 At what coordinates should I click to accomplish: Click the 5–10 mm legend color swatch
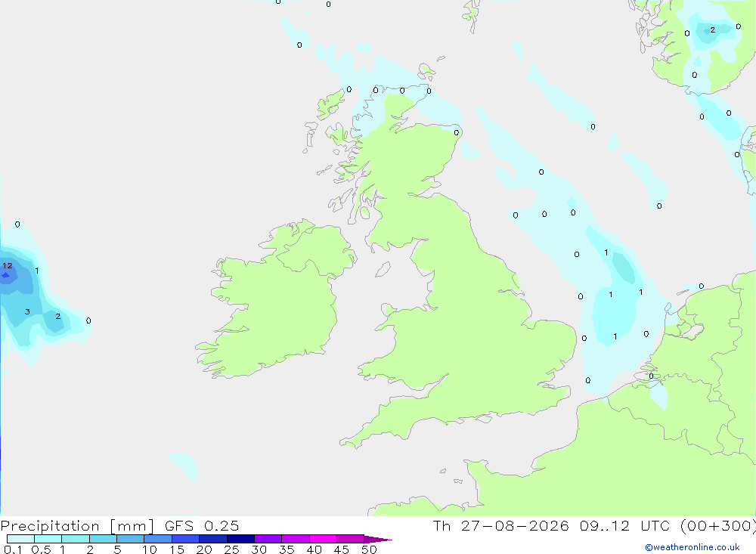(x=131, y=539)
